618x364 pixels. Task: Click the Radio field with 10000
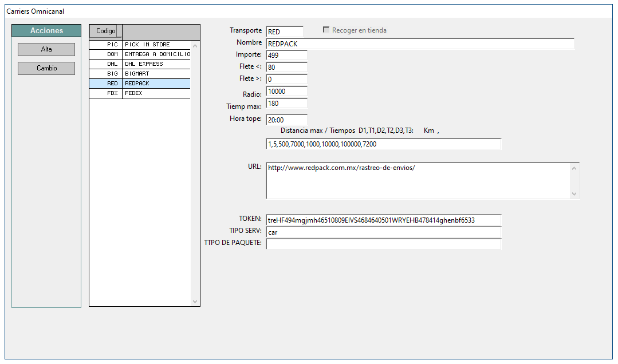[x=286, y=92]
